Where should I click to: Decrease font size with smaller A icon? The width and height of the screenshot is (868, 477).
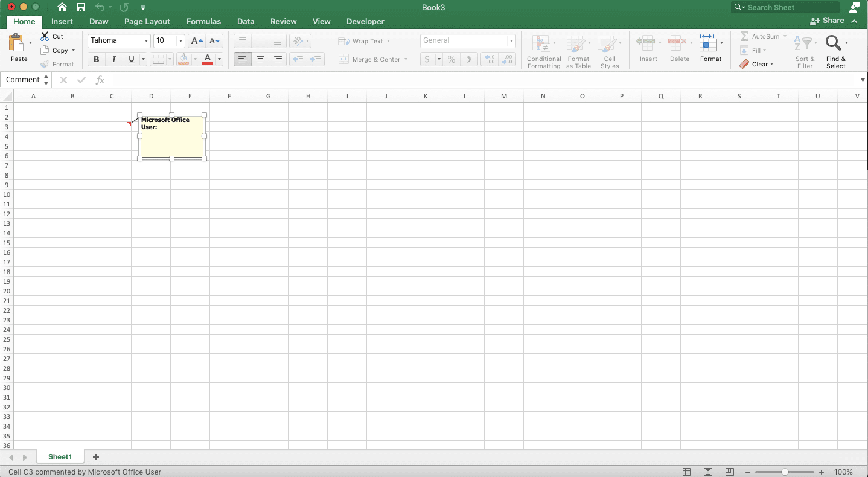coord(215,40)
